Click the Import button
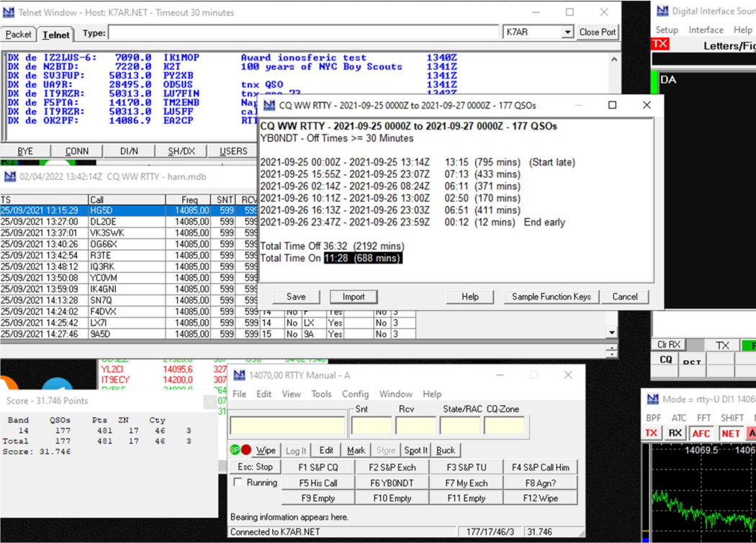Screen dimensions: 756x543 pyautogui.click(x=353, y=297)
